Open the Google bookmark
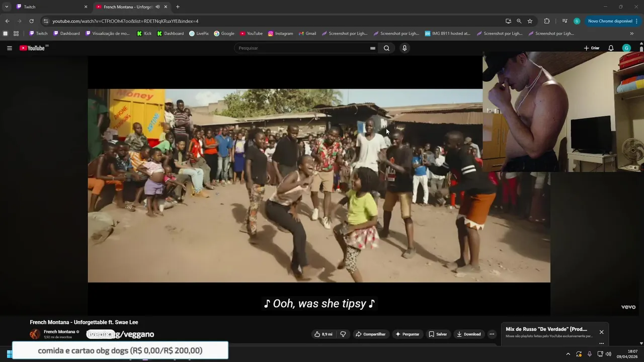Screen dimensions: 644x362 224,34
